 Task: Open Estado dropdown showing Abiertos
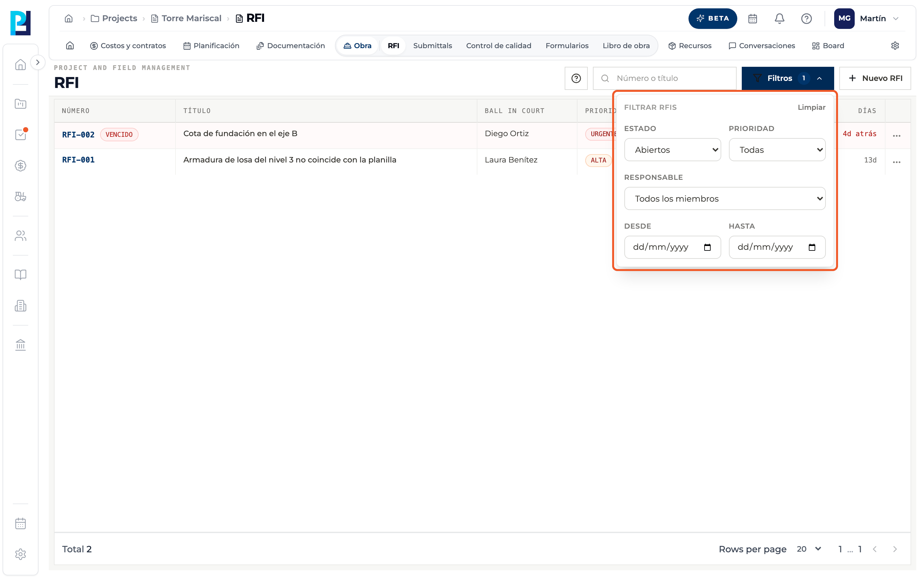pos(672,149)
